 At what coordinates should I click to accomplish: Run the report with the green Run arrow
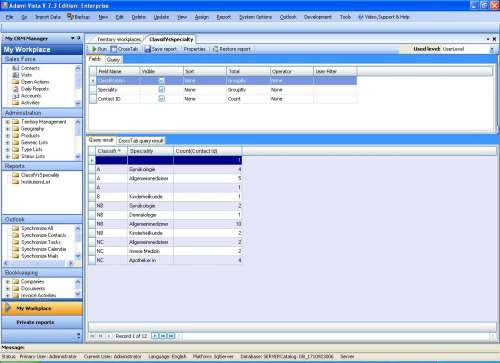point(94,49)
